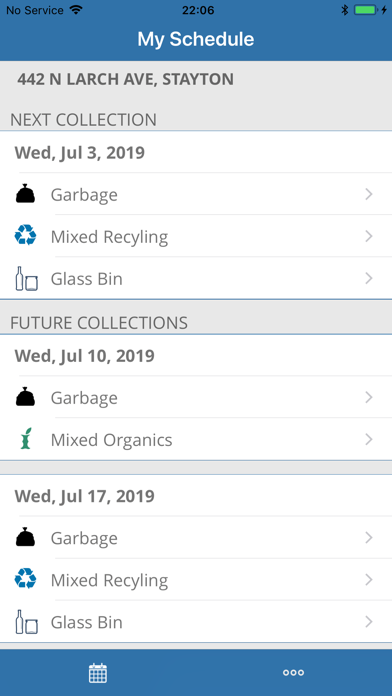
Task: Open the calendar tab in bottom bar
Action: 98,673
